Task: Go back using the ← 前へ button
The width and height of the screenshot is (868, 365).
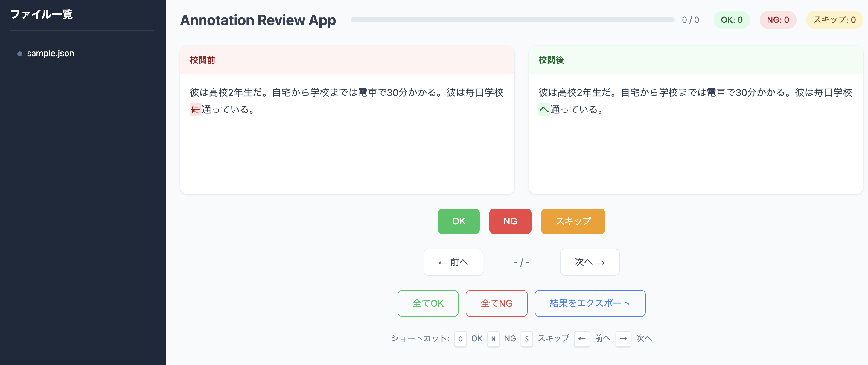Action: point(453,262)
